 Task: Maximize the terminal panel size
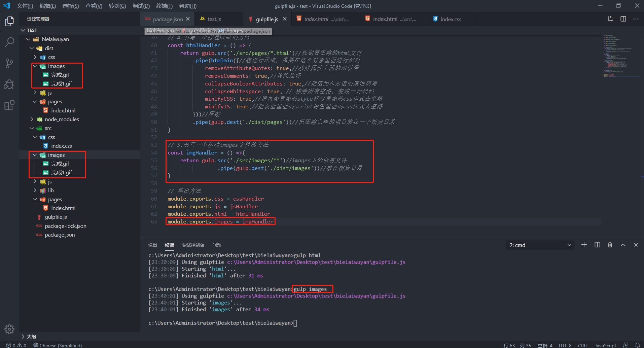(x=623, y=245)
